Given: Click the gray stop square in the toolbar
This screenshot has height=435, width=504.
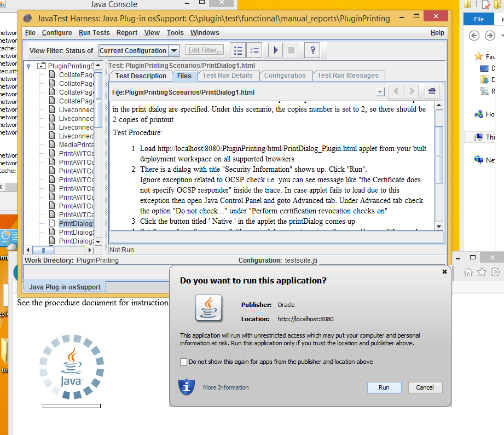Looking at the screenshot, I should [x=291, y=50].
